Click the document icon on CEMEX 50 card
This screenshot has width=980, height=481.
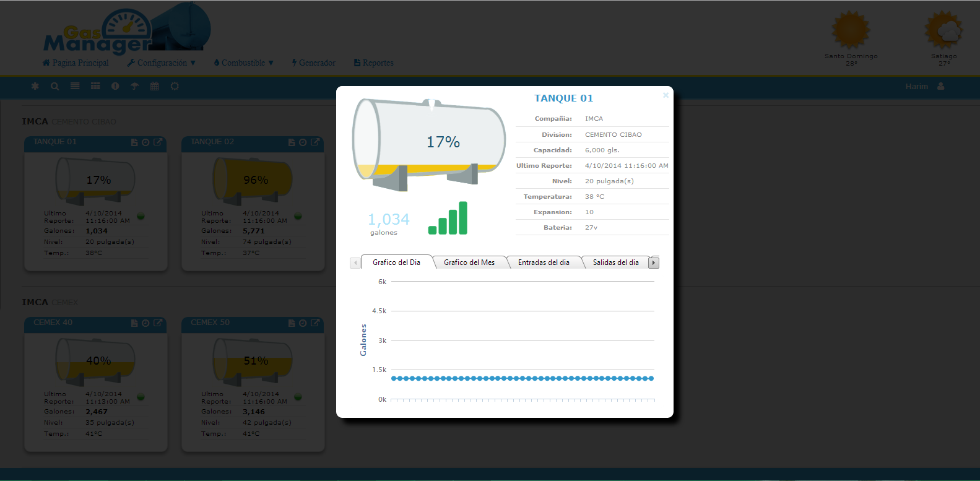coord(292,323)
